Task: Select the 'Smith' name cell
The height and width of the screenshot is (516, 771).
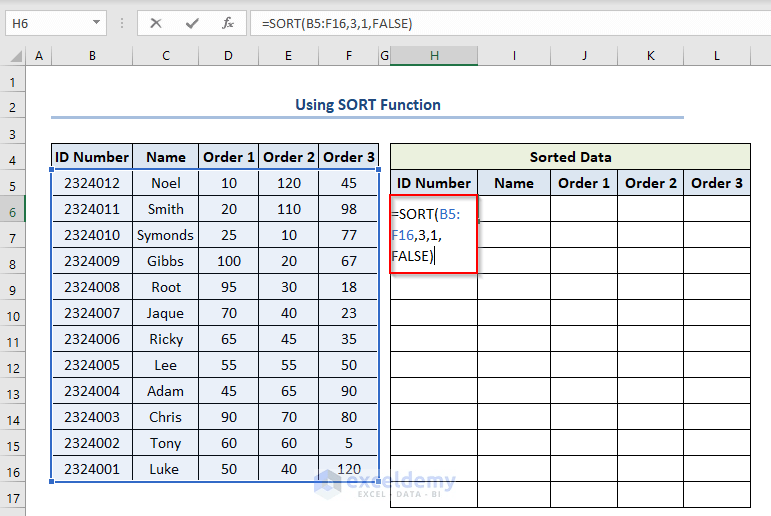Action: click(x=166, y=209)
